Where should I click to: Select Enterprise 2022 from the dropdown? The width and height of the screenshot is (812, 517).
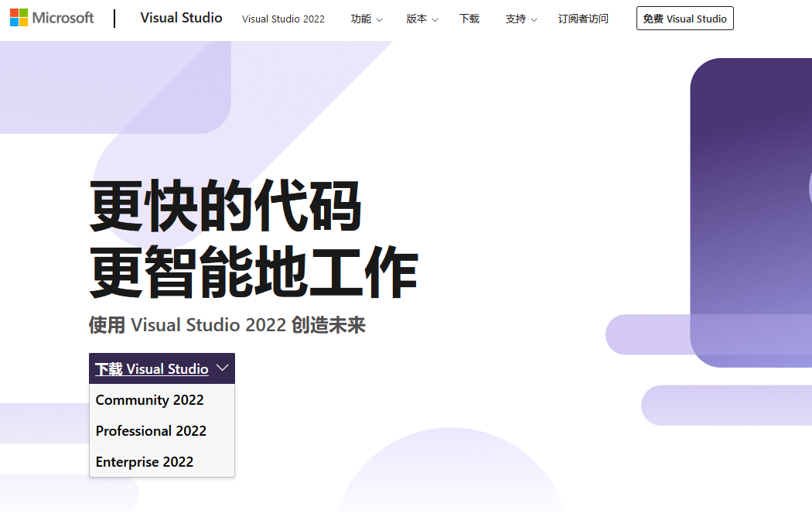pyautogui.click(x=145, y=462)
